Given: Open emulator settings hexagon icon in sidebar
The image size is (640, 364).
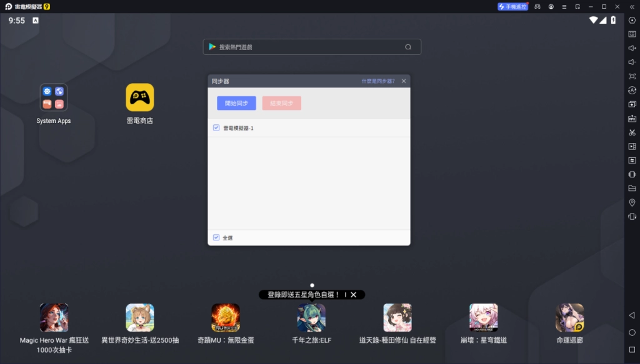Looking at the screenshot, I should click(x=632, y=20).
